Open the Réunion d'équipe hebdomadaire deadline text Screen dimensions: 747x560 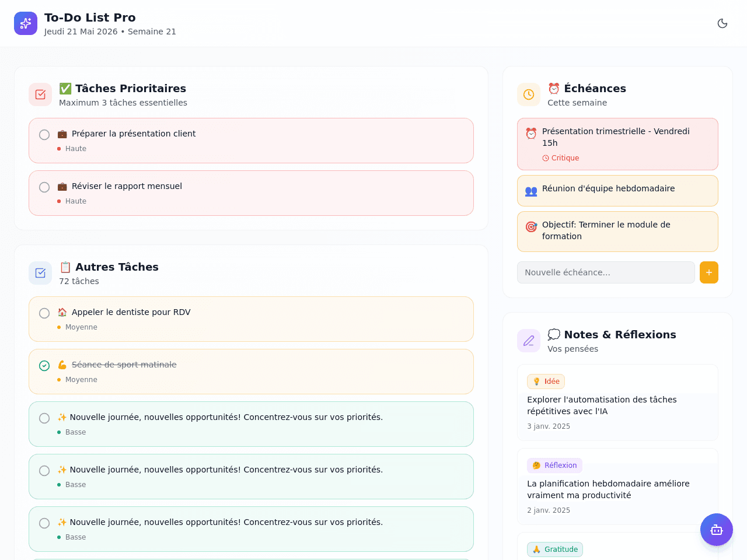click(608, 188)
